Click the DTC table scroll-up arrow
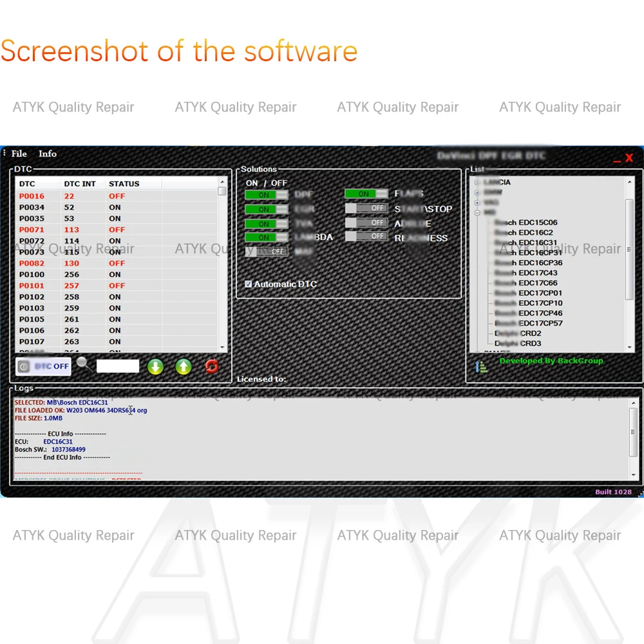This screenshot has height=644, width=644. click(x=222, y=182)
